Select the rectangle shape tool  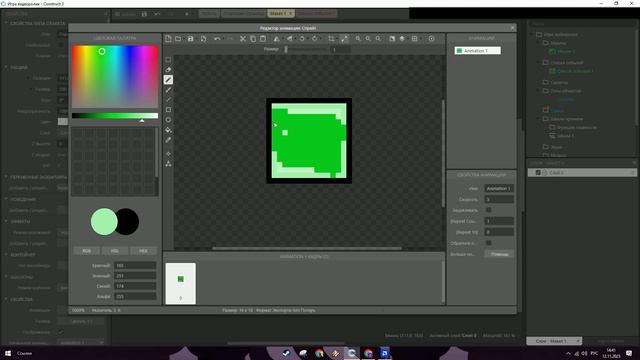[x=168, y=110]
